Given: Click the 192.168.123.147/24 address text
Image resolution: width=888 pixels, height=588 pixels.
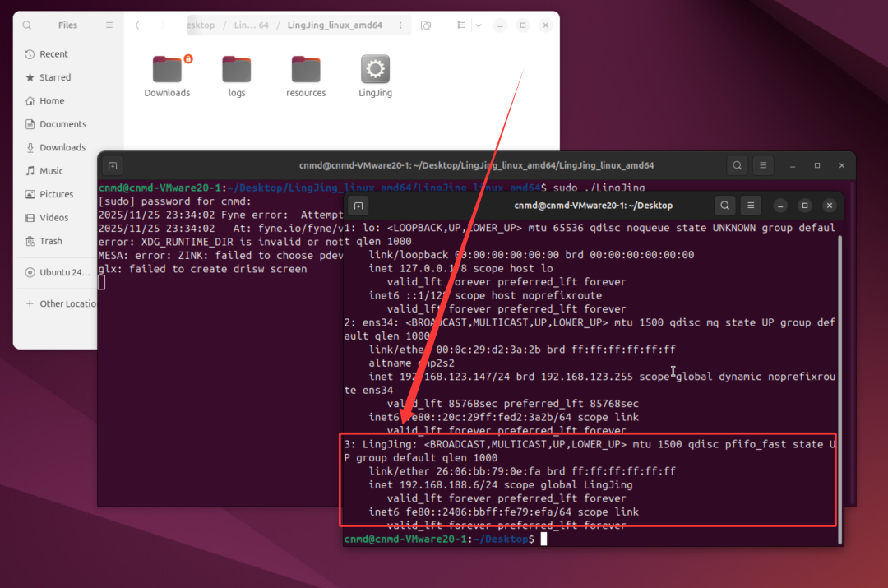Looking at the screenshot, I should [x=455, y=377].
